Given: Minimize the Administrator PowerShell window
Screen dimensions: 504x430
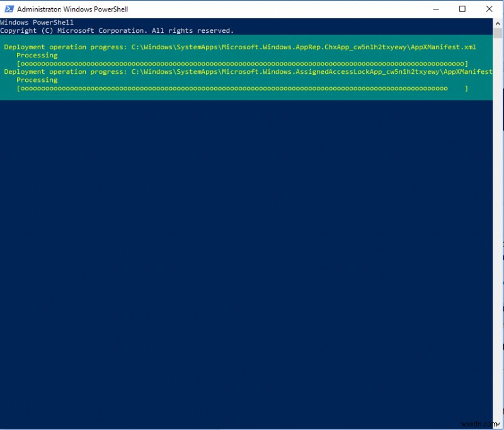Looking at the screenshot, I should (435, 9).
